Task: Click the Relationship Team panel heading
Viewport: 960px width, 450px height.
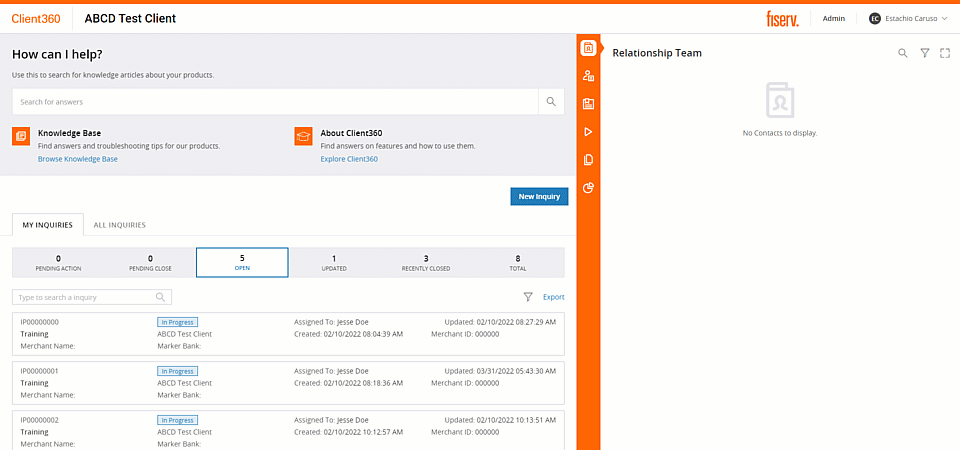Action: (657, 53)
